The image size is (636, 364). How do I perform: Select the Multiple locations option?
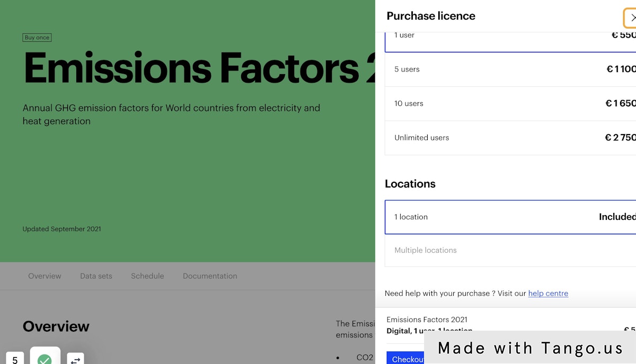[x=510, y=250]
